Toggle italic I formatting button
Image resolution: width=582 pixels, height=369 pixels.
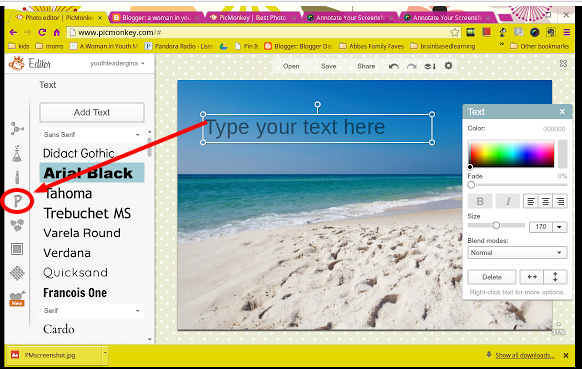point(508,201)
